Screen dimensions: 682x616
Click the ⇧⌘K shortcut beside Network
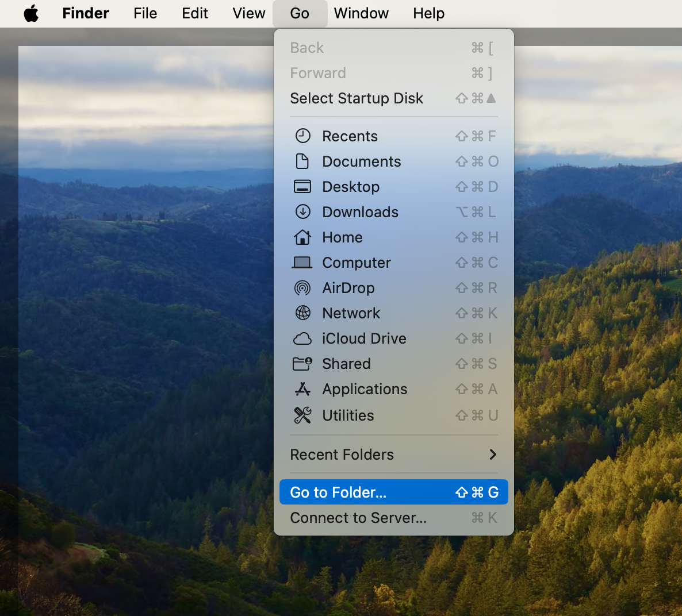476,313
